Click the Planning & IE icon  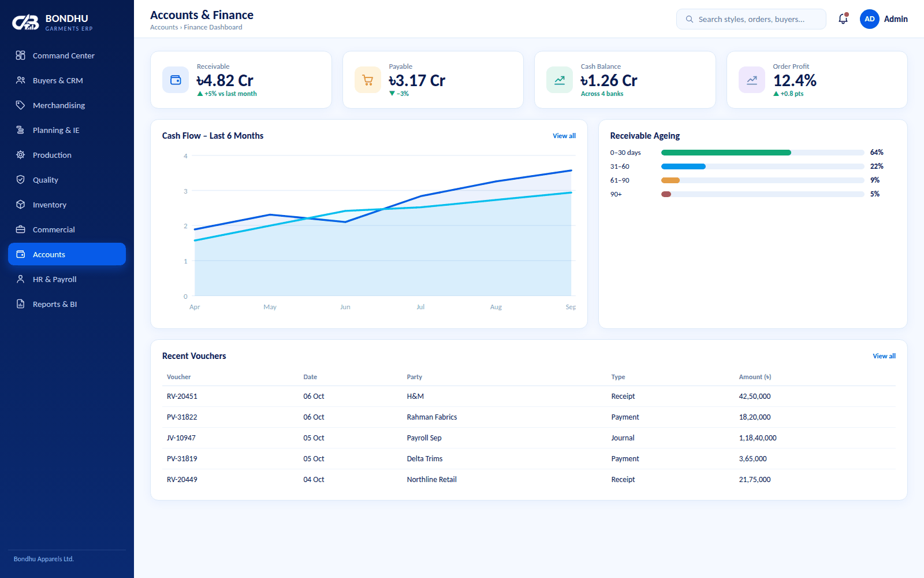[21, 130]
